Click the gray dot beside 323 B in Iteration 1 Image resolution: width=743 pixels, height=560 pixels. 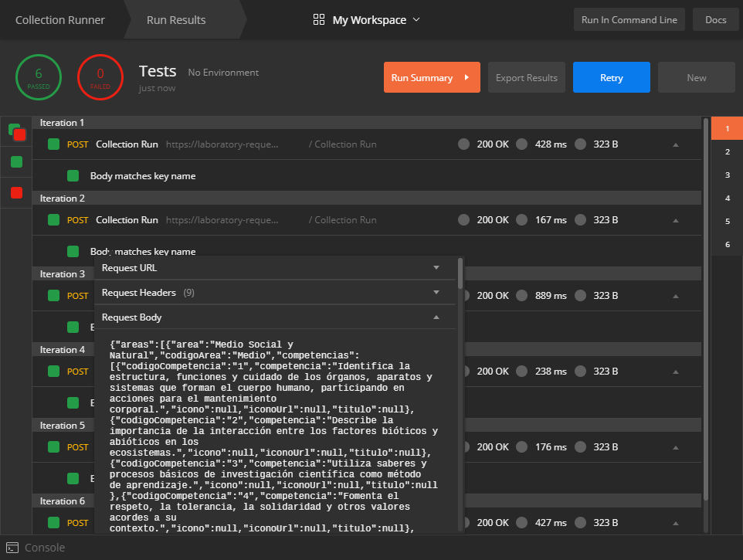pos(581,144)
